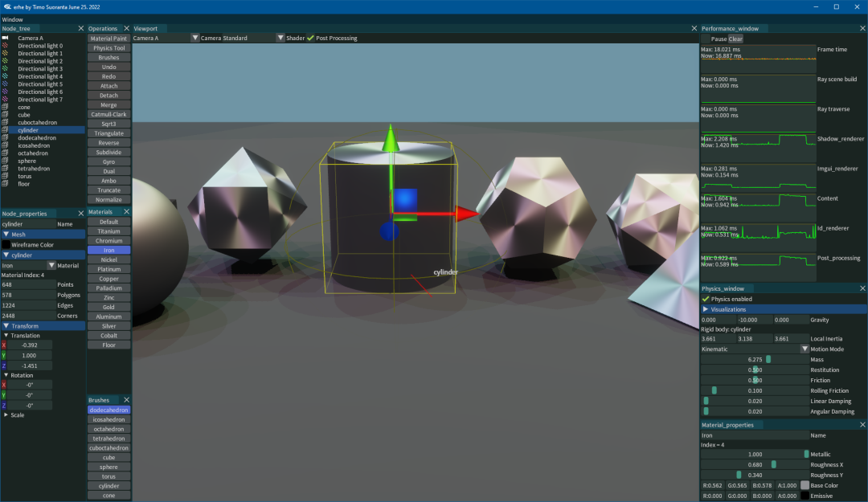Click the red X-axis gizmo arrow
868x502 pixels.
pos(465,214)
